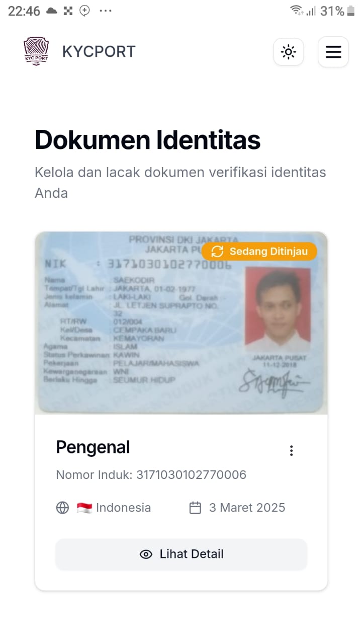362x644 pixels.
Task: Click the KYCPORT brand name text
Action: coord(99,51)
